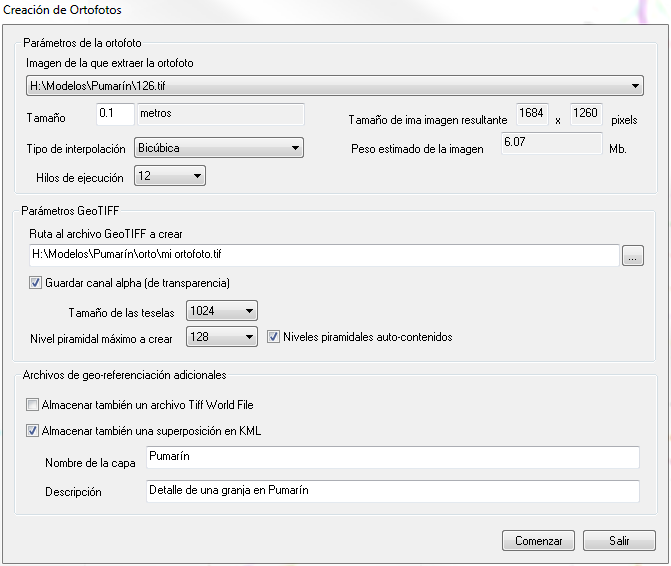Toggle Guardar canal alpha checkbox
671x566 pixels.
coord(36,283)
